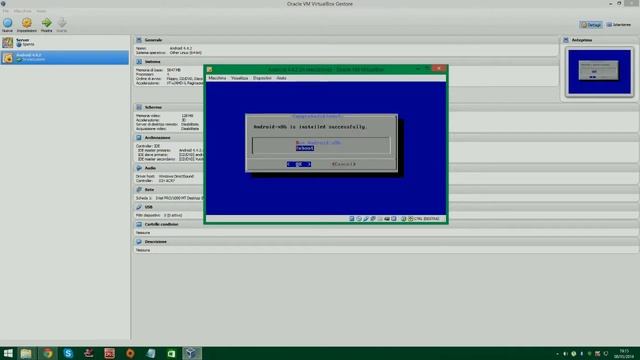Viewport: 640px width, 360px height.
Task: Open the File menu in VirtualBox Gestore
Action: pyautogui.click(x=6, y=11)
